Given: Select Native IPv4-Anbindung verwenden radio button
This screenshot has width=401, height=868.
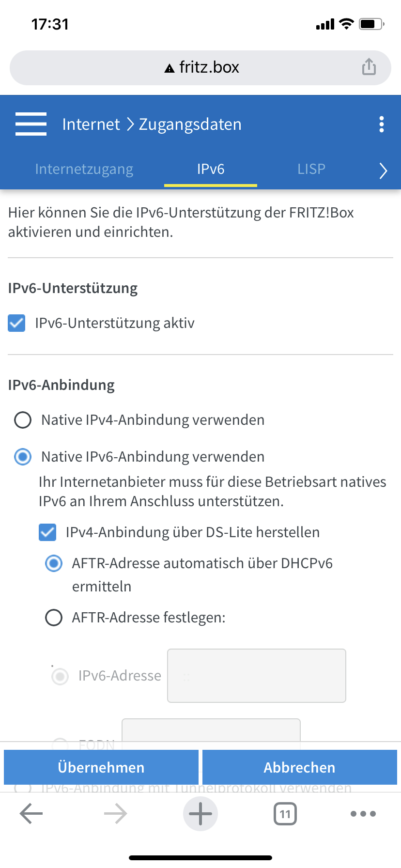Looking at the screenshot, I should click(23, 420).
